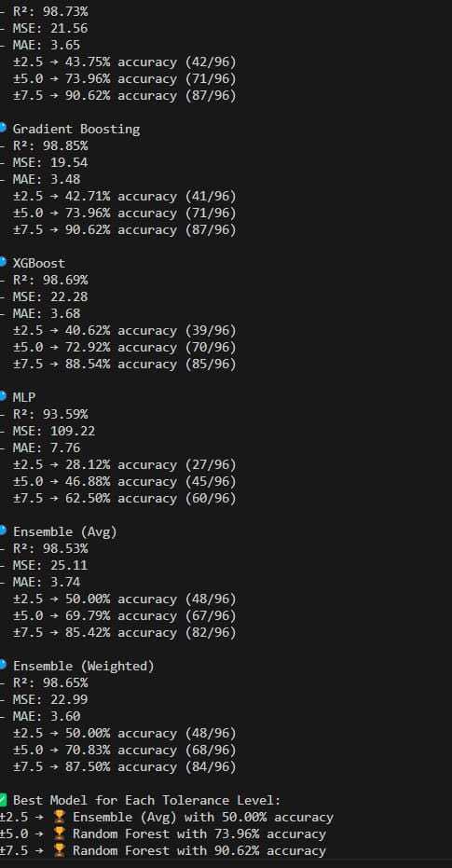
Task: Click the blue dot beside XGBoost
Action: (2, 262)
